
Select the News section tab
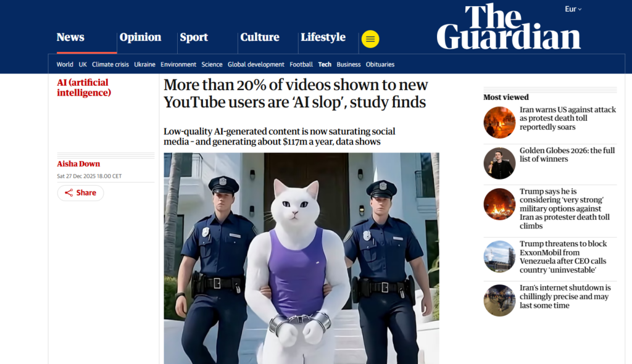tap(70, 37)
